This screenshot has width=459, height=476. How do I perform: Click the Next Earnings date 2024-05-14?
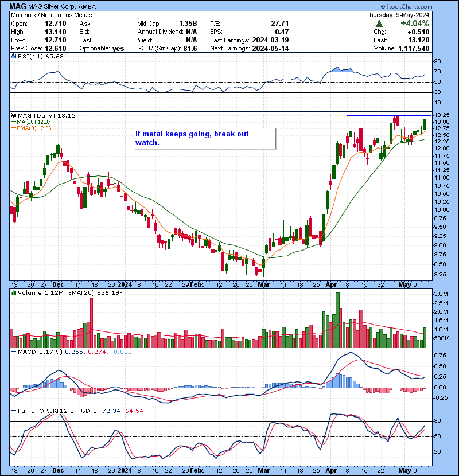pos(270,48)
